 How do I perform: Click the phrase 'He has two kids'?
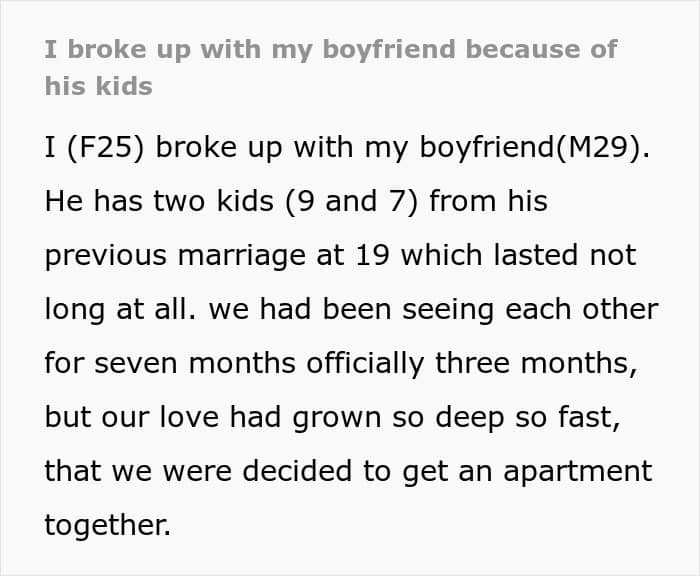click(159, 201)
